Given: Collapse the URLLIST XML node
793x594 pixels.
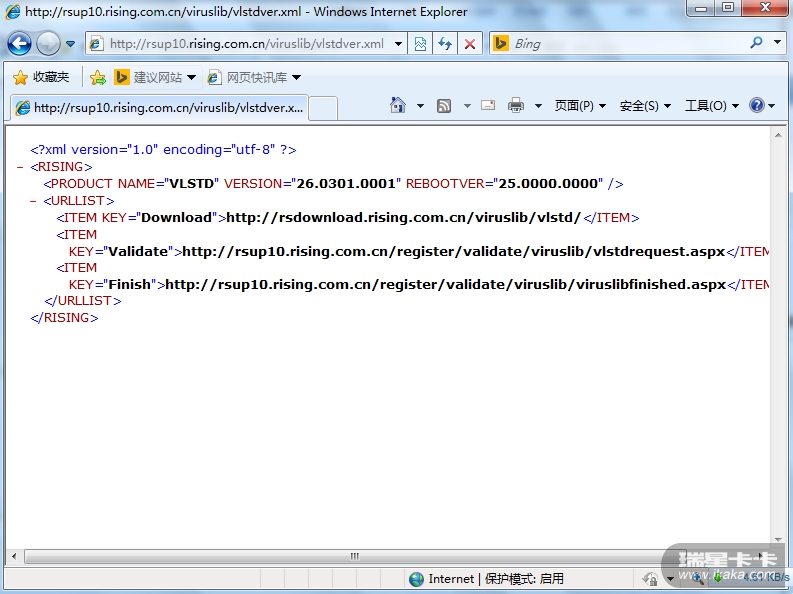Looking at the screenshot, I should pyautogui.click(x=33, y=201).
